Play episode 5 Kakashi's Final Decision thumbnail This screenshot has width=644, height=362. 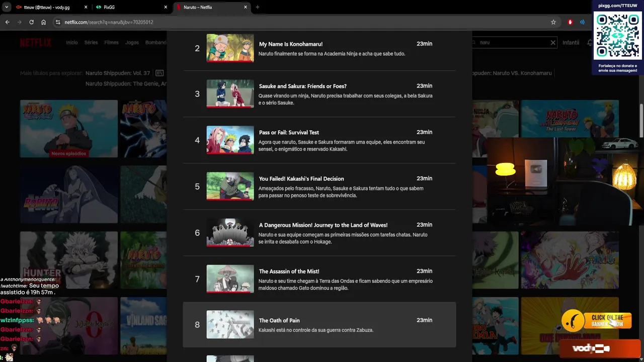coord(230,187)
